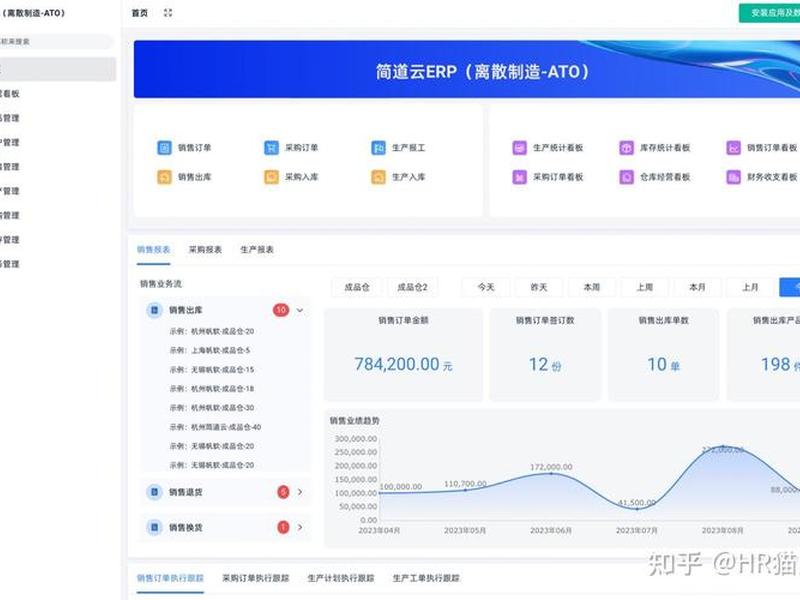Screen dimensions: 800x600
Task: Click the 12 份 signed orders value
Action: click(545, 364)
